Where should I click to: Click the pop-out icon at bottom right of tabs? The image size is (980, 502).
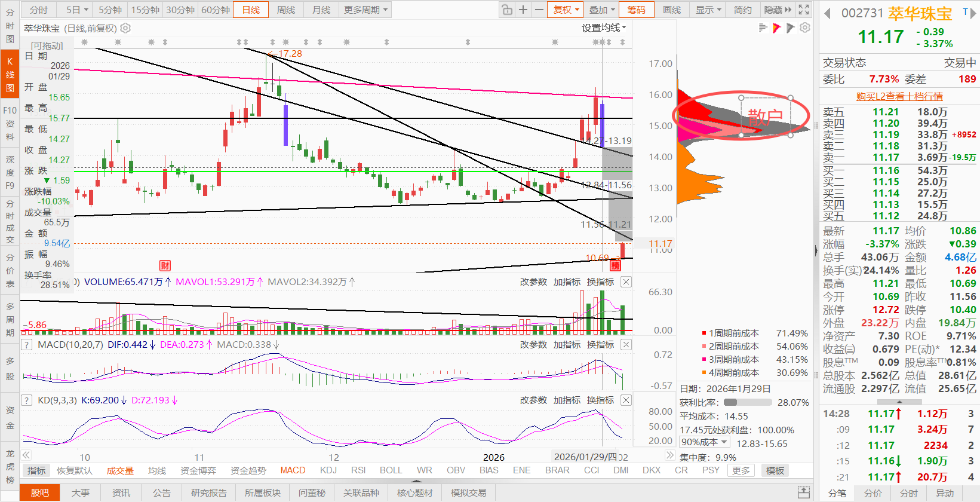coord(804,492)
